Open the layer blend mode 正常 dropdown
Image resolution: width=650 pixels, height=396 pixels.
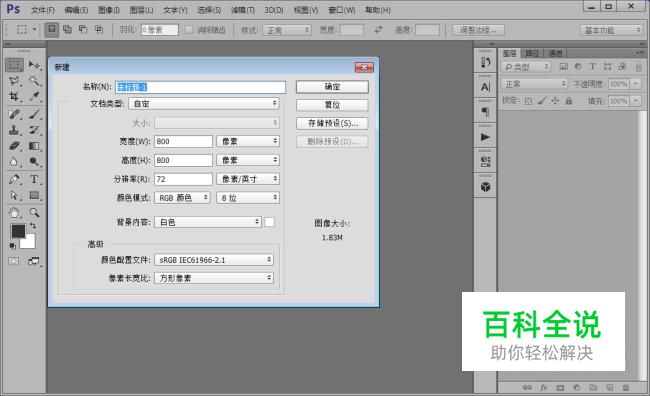click(534, 84)
